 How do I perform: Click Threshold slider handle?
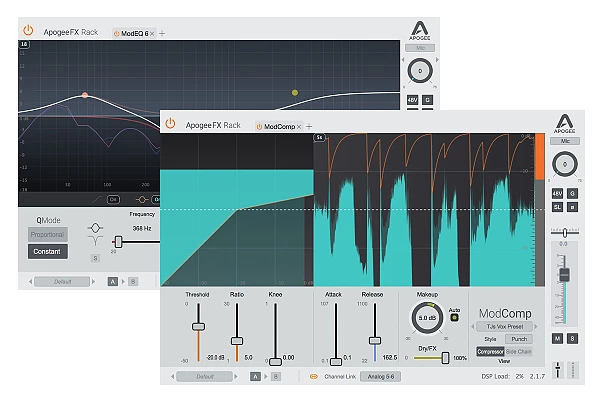pos(198,327)
